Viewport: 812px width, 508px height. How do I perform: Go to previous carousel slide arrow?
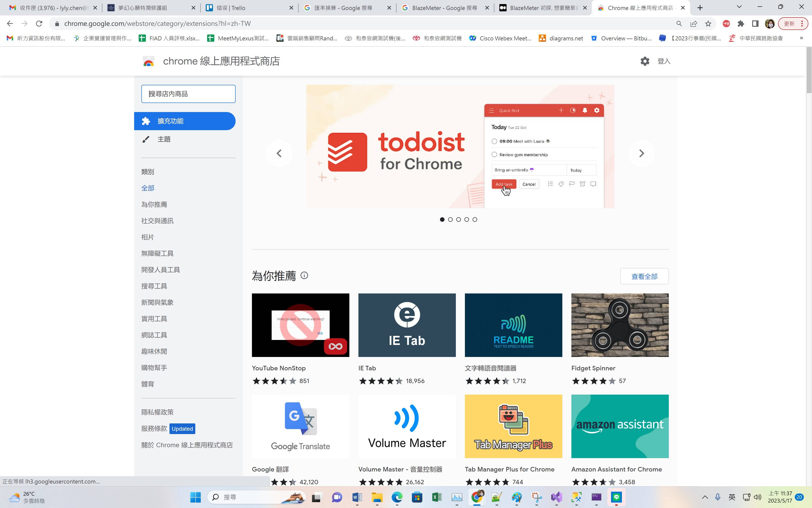[x=279, y=153]
